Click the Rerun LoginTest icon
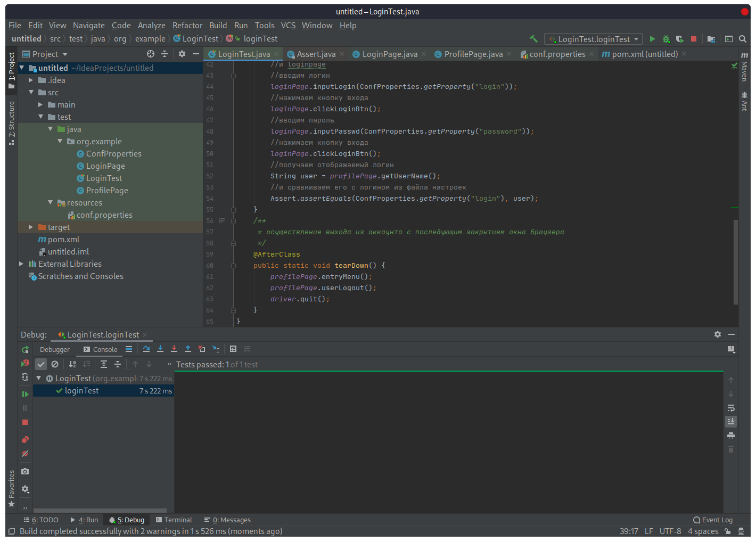756x542 pixels. 25,364
